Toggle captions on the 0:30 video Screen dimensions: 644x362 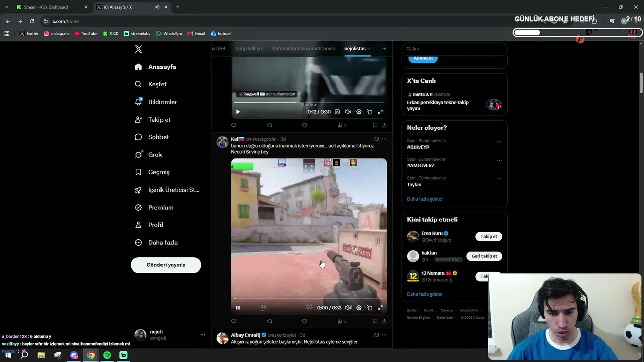337,112
